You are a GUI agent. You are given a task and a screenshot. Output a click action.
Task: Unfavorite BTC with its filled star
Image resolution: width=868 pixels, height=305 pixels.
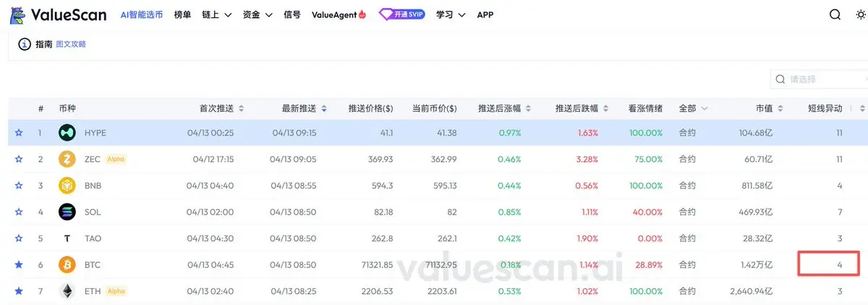19,265
